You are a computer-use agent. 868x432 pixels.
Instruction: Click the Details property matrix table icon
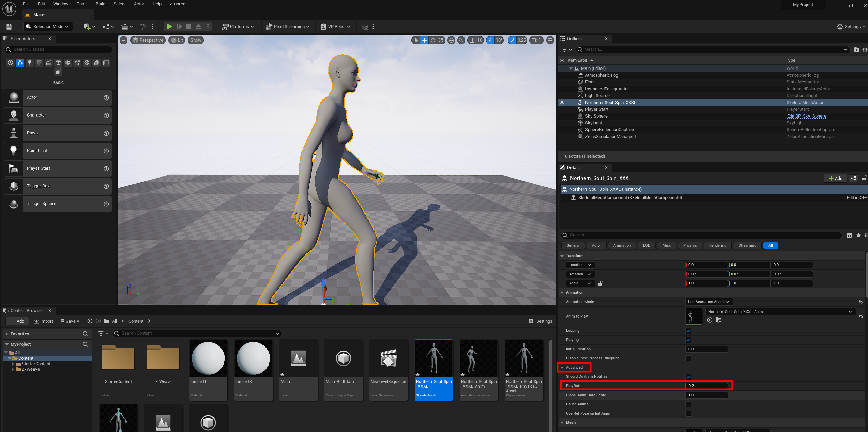(x=849, y=235)
